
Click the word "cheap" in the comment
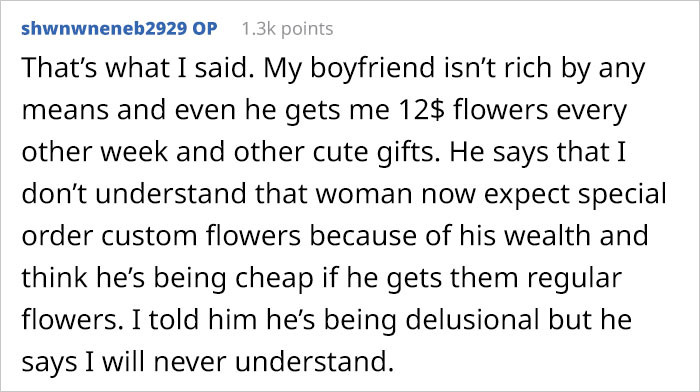274,279
